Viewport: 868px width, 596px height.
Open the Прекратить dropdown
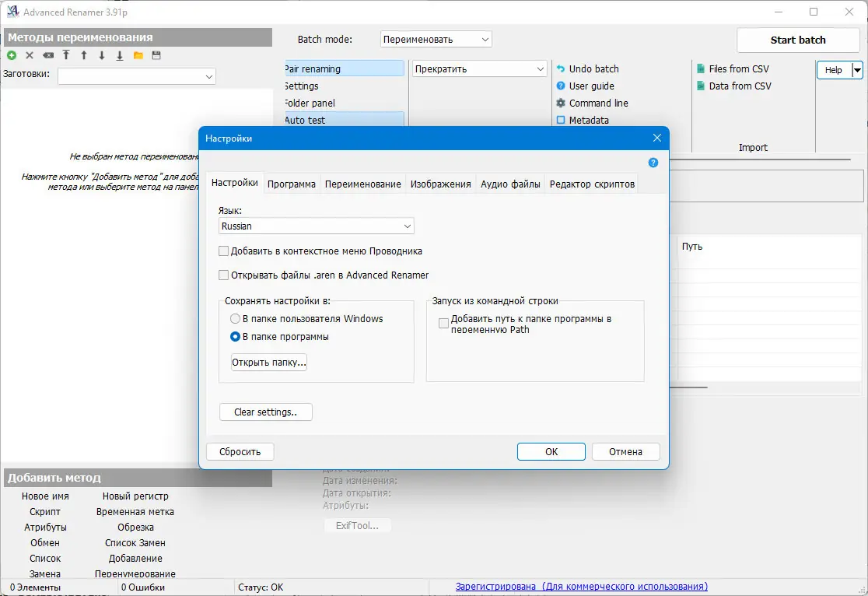[479, 68]
